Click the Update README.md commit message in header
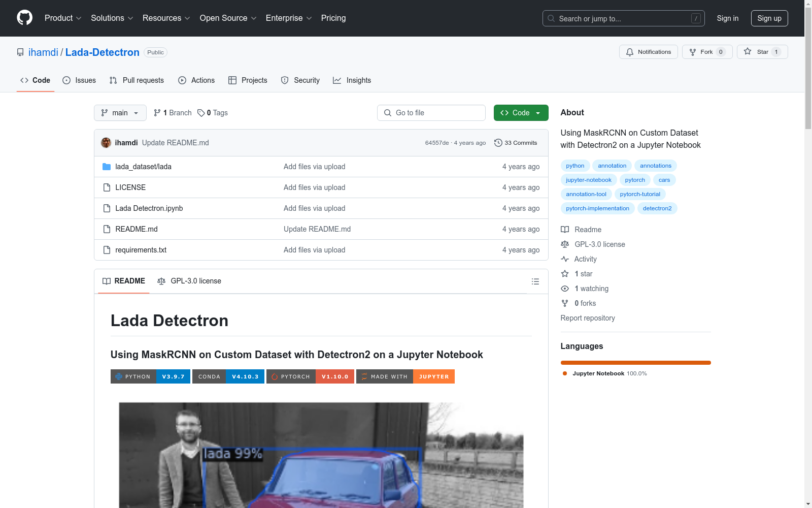The image size is (812, 508). coord(176,143)
